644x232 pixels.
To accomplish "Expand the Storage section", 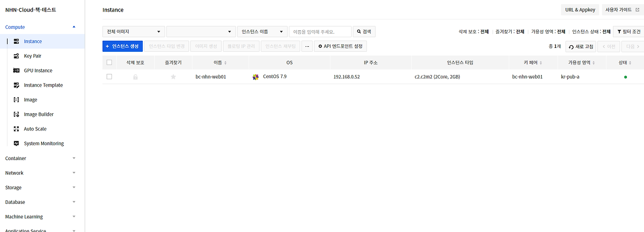I will [x=74, y=187].
